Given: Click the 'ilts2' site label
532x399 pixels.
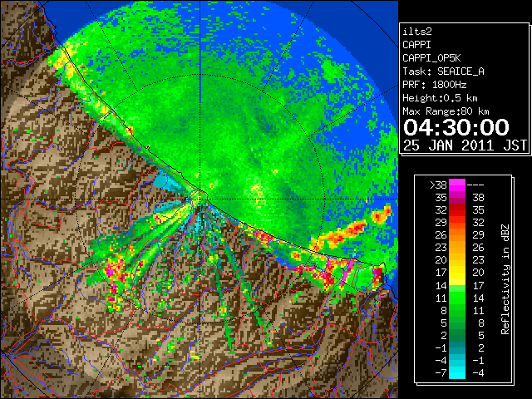Looking at the screenshot, I should click(417, 32).
